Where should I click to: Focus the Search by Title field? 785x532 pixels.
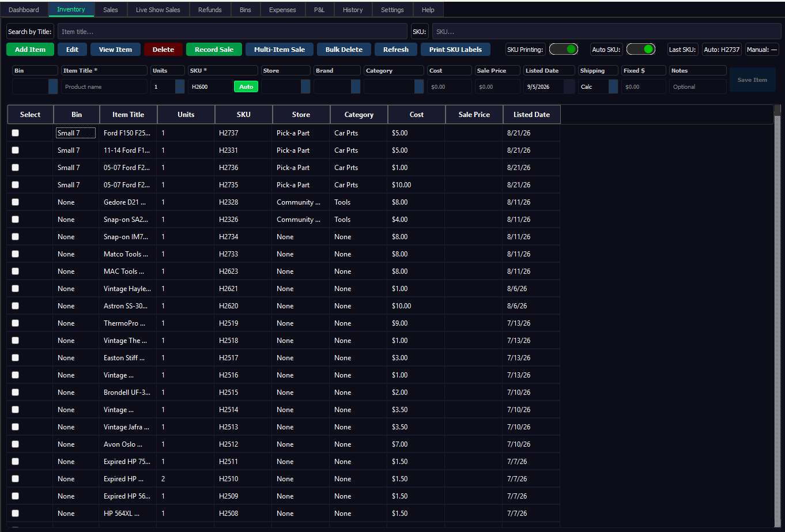click(x=232, y=32)
